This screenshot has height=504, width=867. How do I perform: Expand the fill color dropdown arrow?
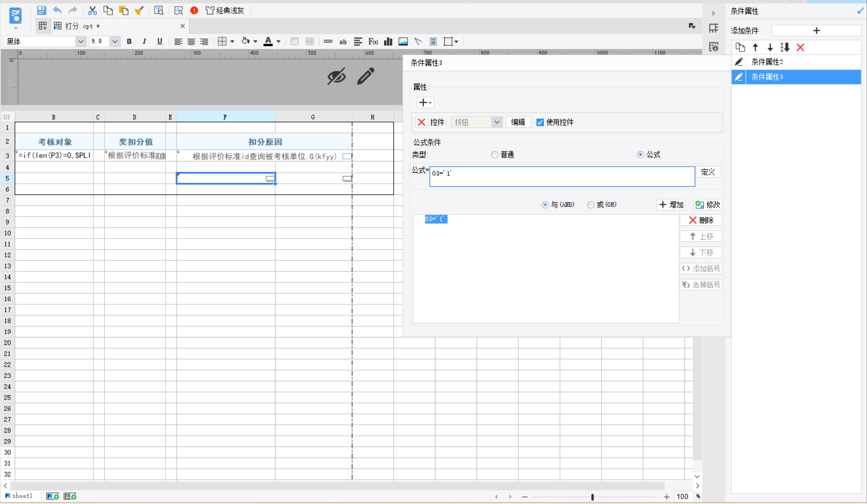tap(255, 42)
